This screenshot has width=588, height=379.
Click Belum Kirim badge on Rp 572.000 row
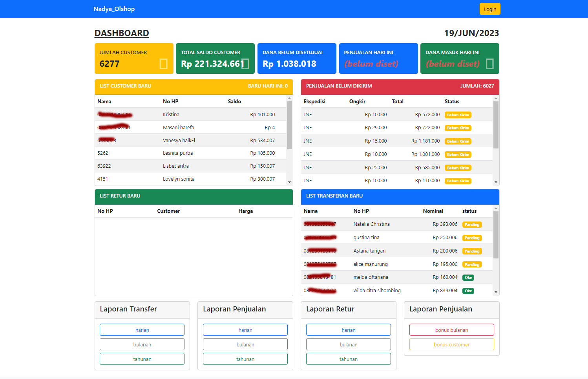click(x=458, y=115)
